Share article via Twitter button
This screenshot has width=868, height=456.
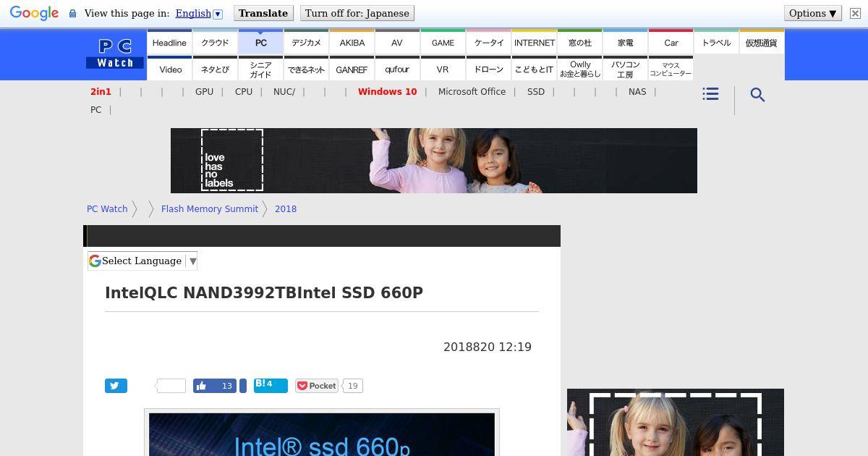pos(116,386)
